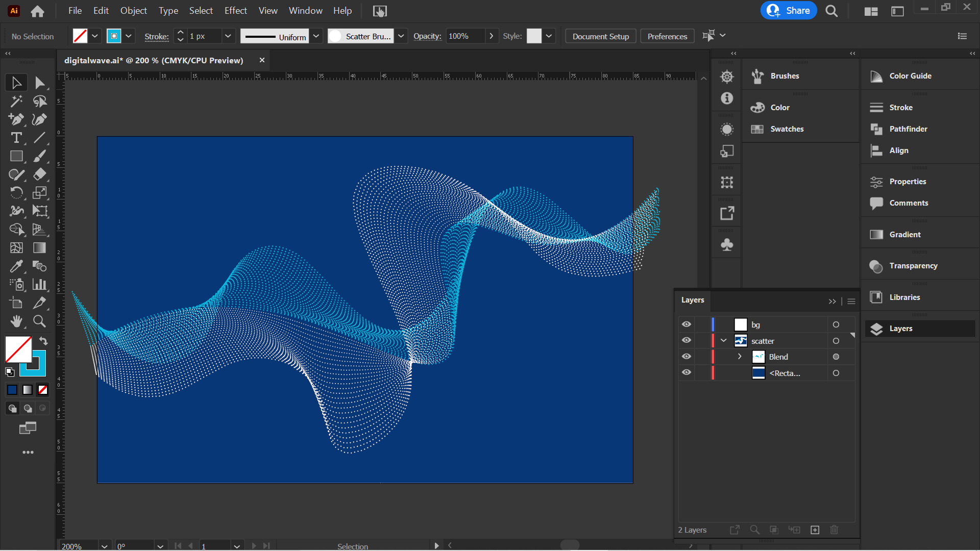The height and width of the screenshot is (551, 980).
Task: Open the Swatches panel
Action: coord(786,129)
